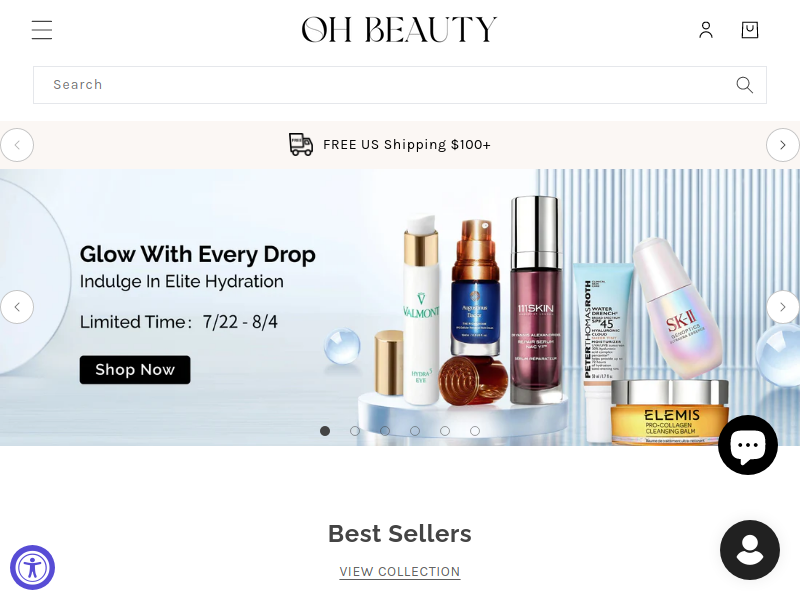This screenshot has height=600, width=800.
Task: Click the Shop Now button
Action: pyautogui.click(x=135, y=370)
